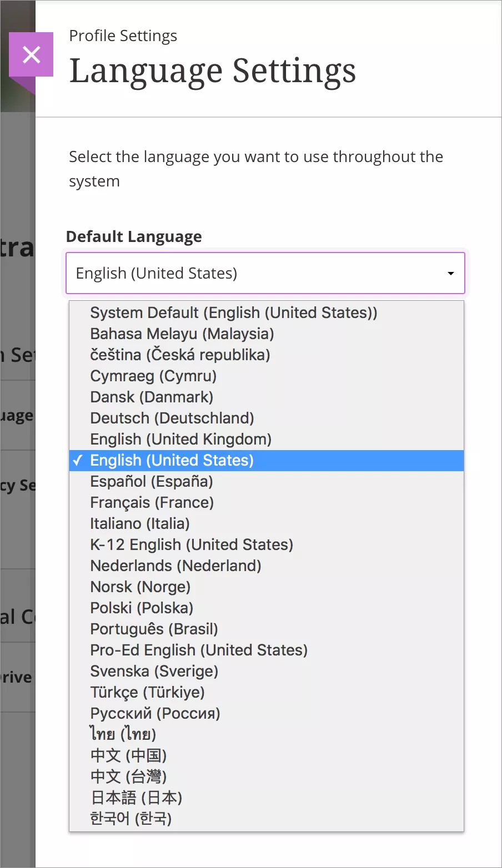502x868 pixels.
Task: Select Norsk (Norge) language
Action: 140,587
